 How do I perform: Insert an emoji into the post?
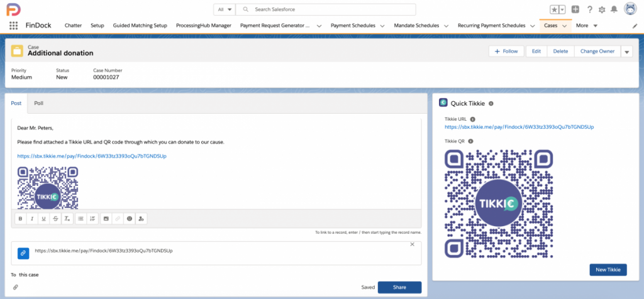click(130, 219)
